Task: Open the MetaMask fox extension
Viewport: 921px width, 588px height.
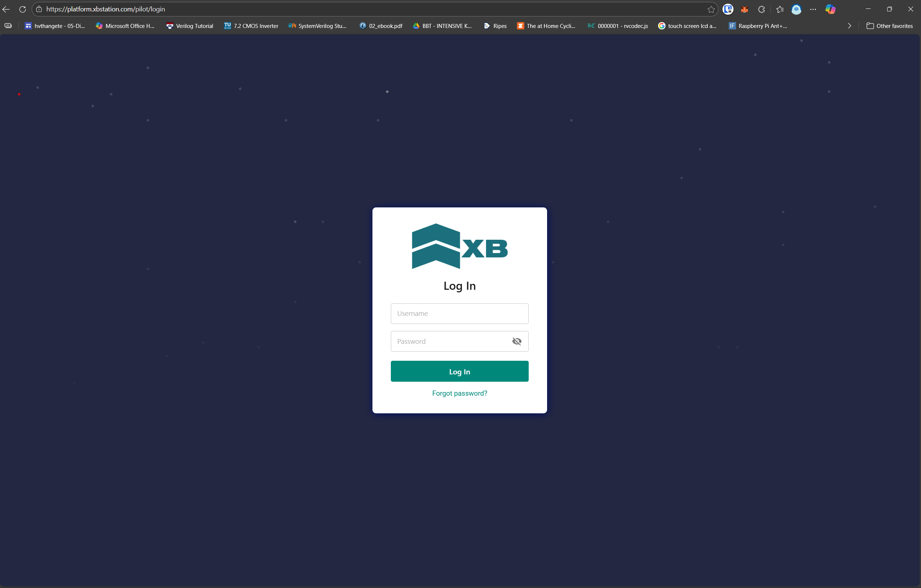Action: [744, 9]
